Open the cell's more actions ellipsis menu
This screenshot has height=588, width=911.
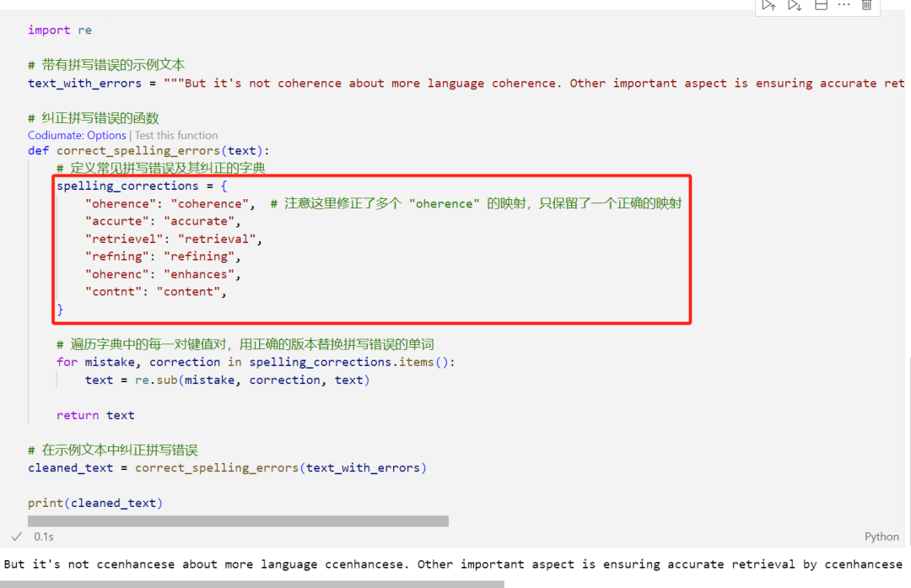pos(844,5)
